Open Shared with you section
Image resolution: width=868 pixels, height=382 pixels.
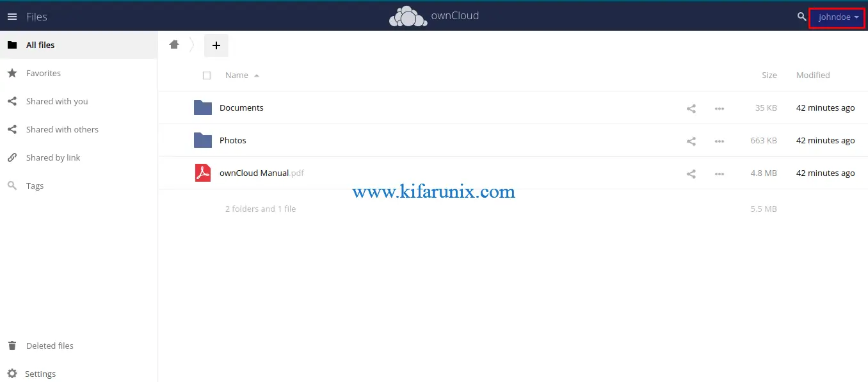(x=79, y=101)
